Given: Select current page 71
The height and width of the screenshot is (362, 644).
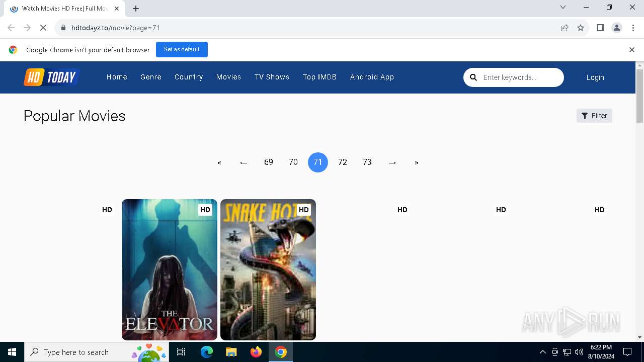Looking at the screenshot, I should click(x=318, y=162).
